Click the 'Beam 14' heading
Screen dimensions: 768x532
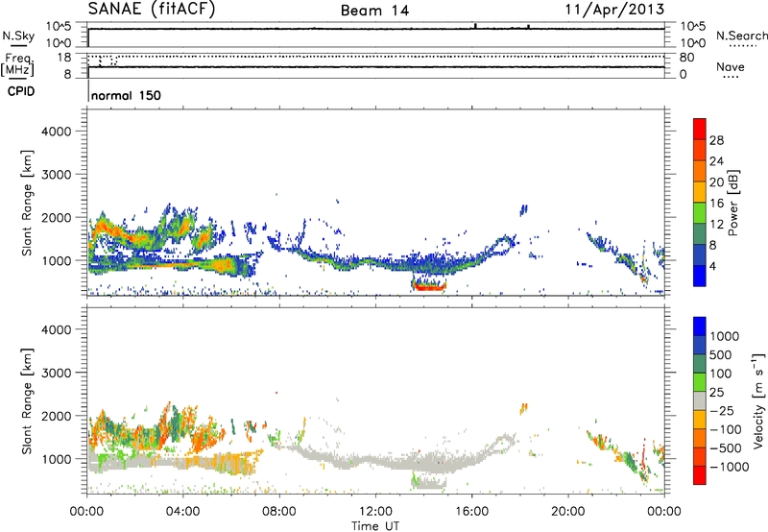point(374,11)
